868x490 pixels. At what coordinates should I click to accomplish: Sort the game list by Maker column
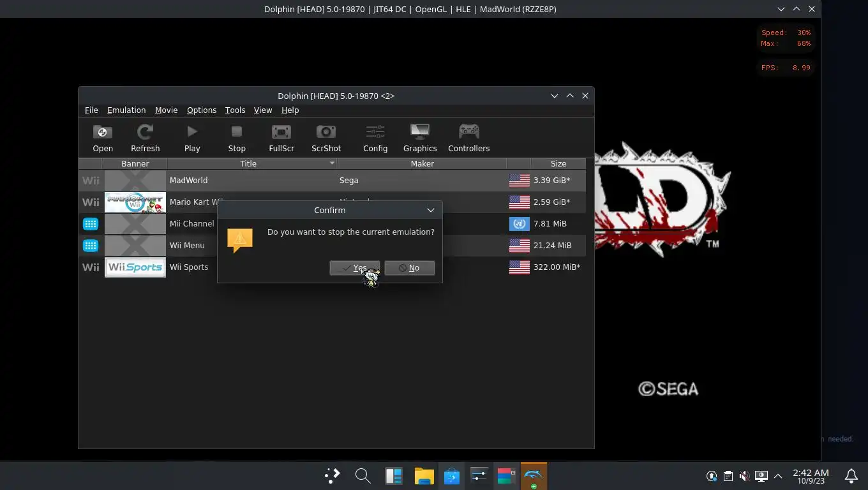(x=422, y=164)
